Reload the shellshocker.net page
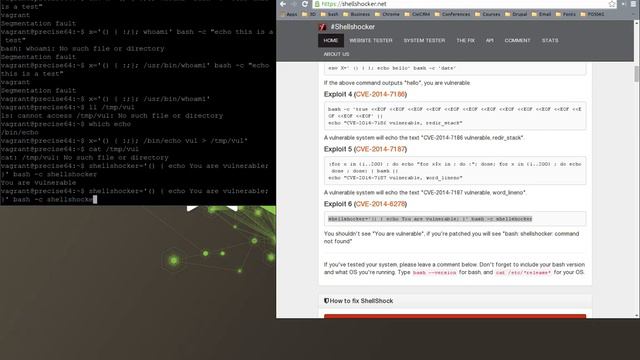Image resolution: width=640 pixels, height=360 pixels. [304, 4]
